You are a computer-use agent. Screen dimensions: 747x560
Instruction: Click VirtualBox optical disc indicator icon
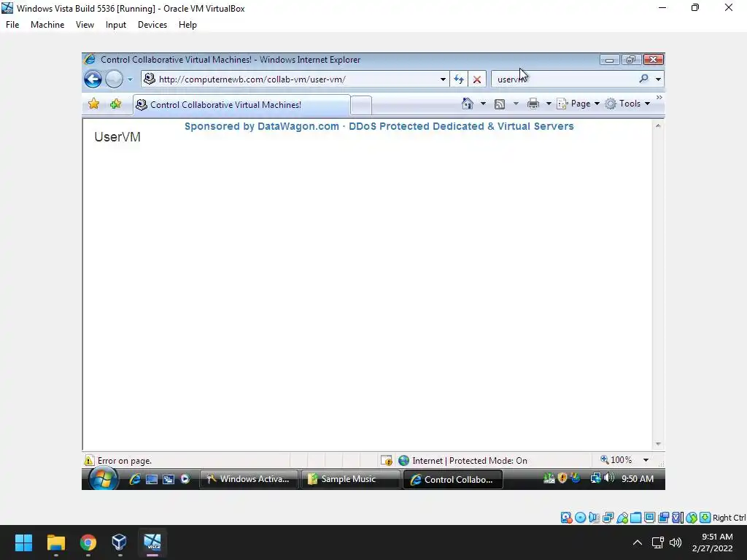(580, 518)
